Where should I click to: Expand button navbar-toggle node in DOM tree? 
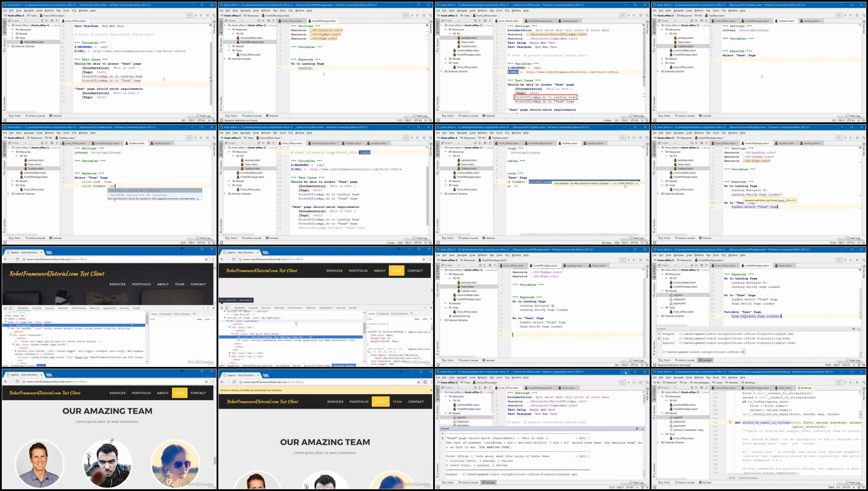click(16, 351)
